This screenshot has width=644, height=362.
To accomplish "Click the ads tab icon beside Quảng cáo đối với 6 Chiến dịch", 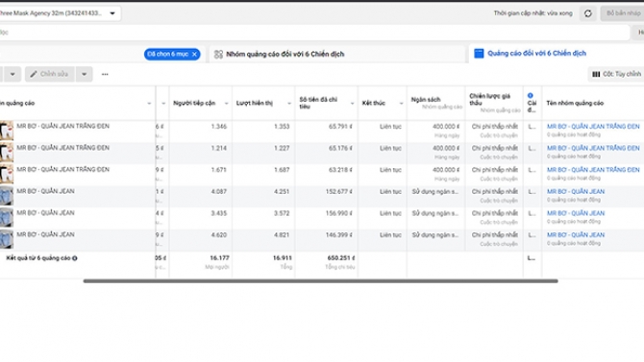I will (479, 54).
